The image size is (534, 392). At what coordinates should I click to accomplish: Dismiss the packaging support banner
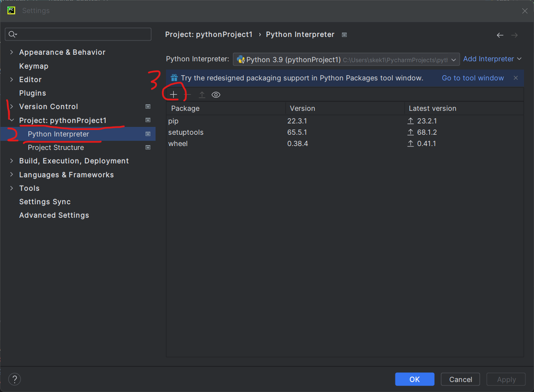(516, 78)
